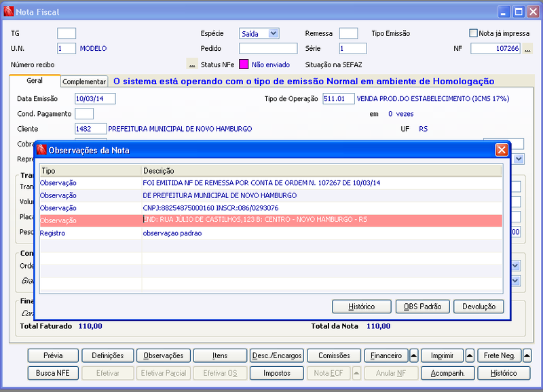Click the Tipo de Operação field 511.01
Screen dimensions: 543x392
339,98
